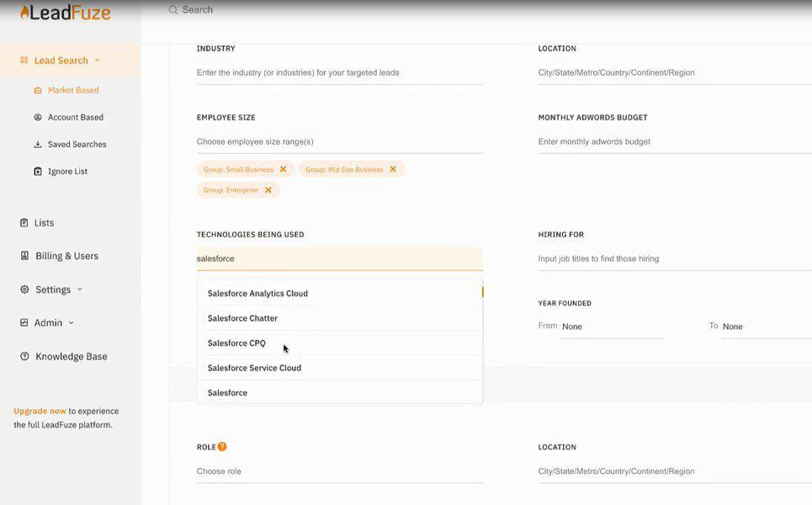
Task: Click the Hiring For job titles field
Action: [x=675, y=258]
